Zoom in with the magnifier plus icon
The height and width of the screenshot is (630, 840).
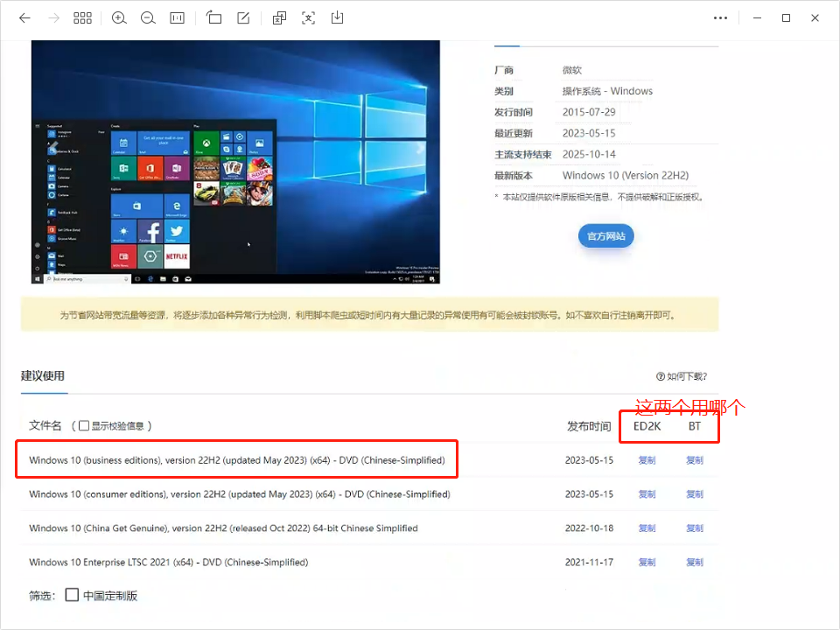[x=119, y=18]
